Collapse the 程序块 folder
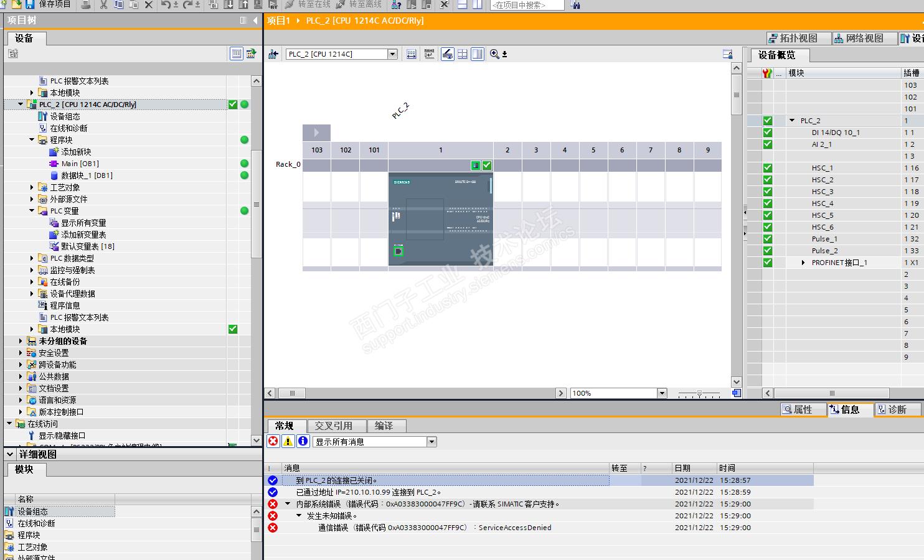Screen dimensions: 924x560 tap(32, 140)
